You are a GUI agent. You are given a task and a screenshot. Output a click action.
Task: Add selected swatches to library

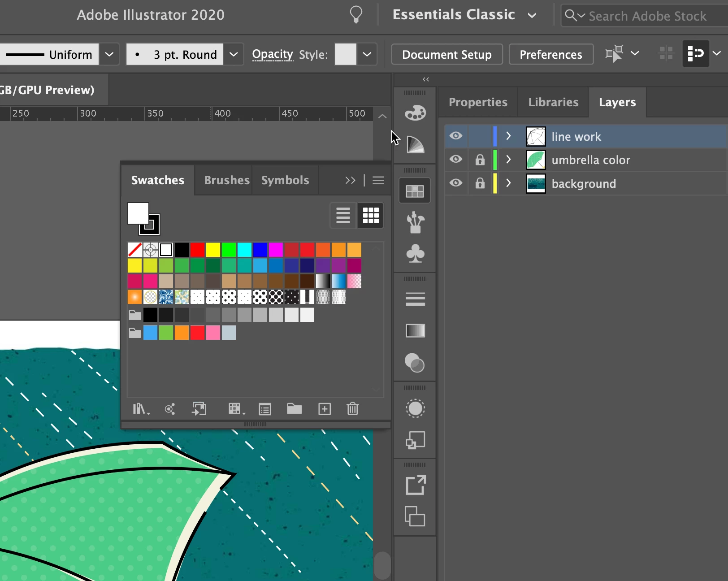pyautogui.click(x=199, y=409)
